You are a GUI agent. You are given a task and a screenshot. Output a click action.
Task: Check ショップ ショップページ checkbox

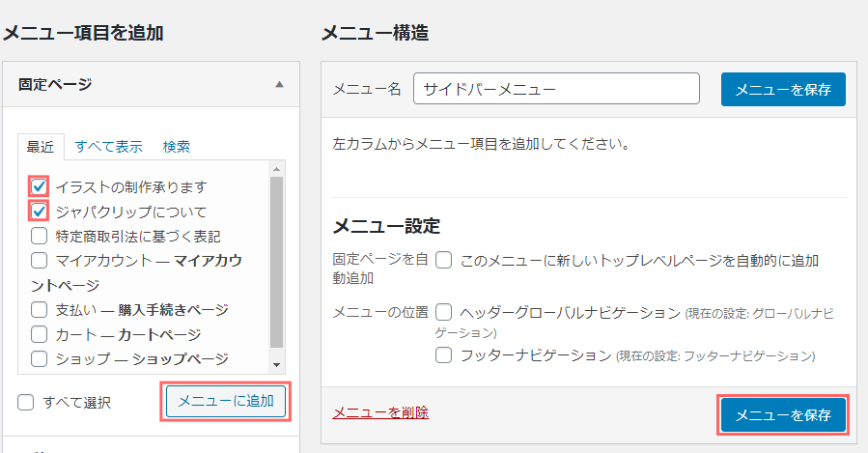39,358
